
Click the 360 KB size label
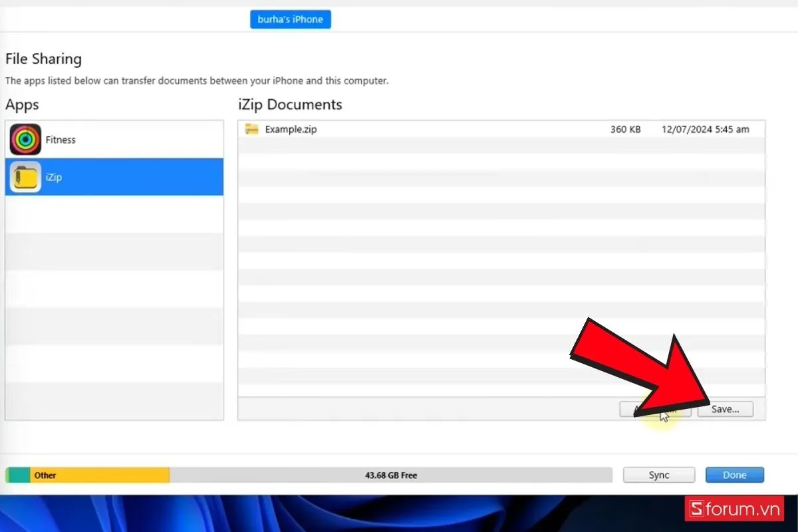tap(624, 129)
